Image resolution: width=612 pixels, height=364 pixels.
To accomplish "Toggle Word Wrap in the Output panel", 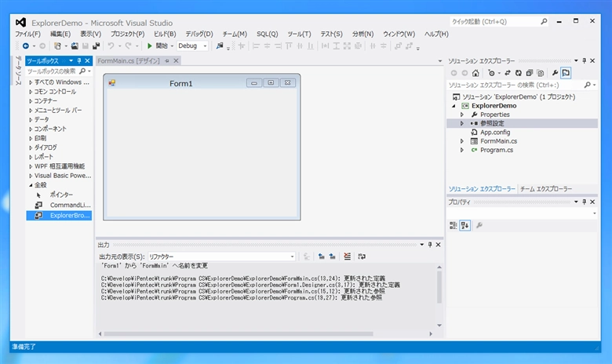I will pyautogui.click(x=362, y=257).
